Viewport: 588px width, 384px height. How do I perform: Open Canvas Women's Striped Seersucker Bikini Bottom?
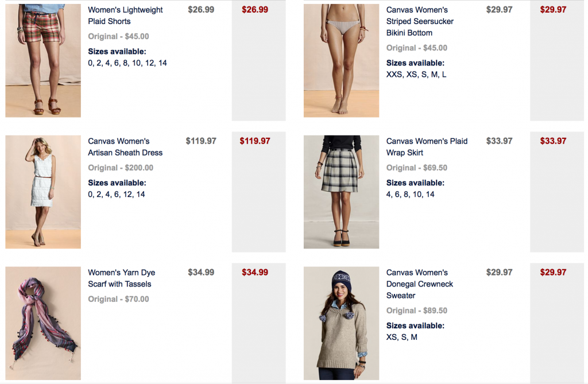click(420, 21)
